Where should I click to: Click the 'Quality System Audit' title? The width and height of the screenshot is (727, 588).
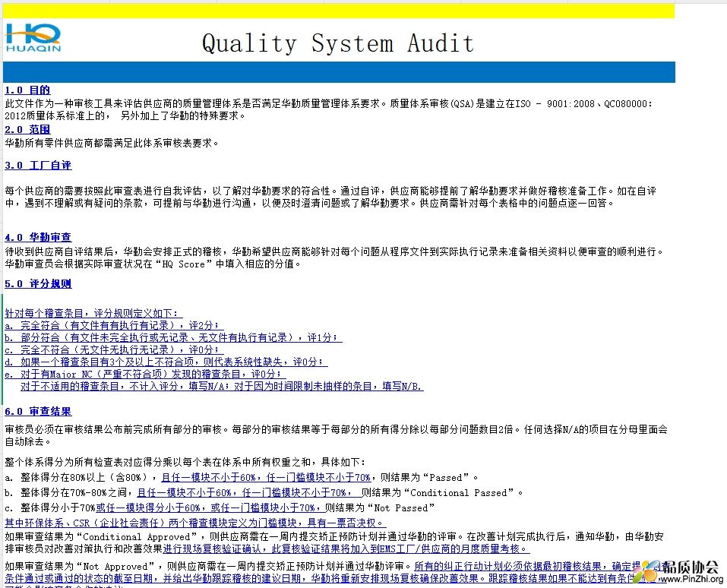(x=338, y=43)
